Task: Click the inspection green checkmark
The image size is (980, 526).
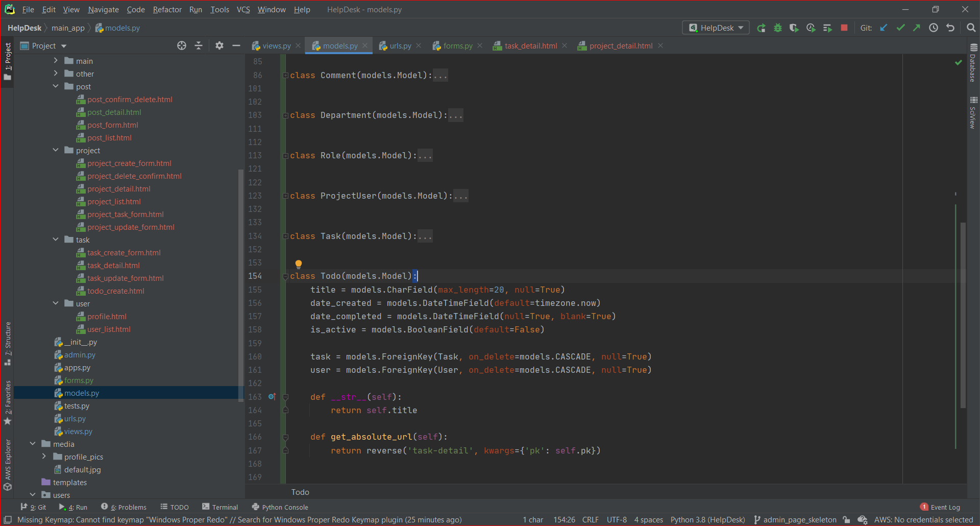Action: (x=959, y=62)
